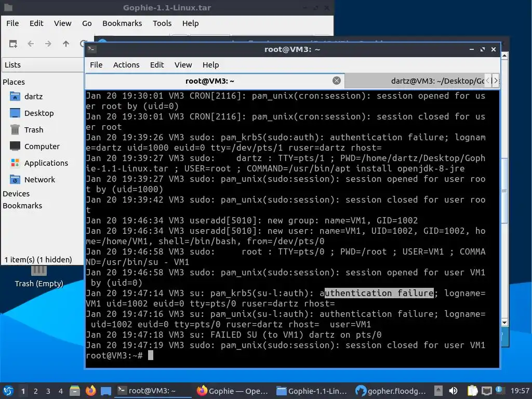Open the file manager Go menu
This screenshot has height=399, width=532.
87,23
